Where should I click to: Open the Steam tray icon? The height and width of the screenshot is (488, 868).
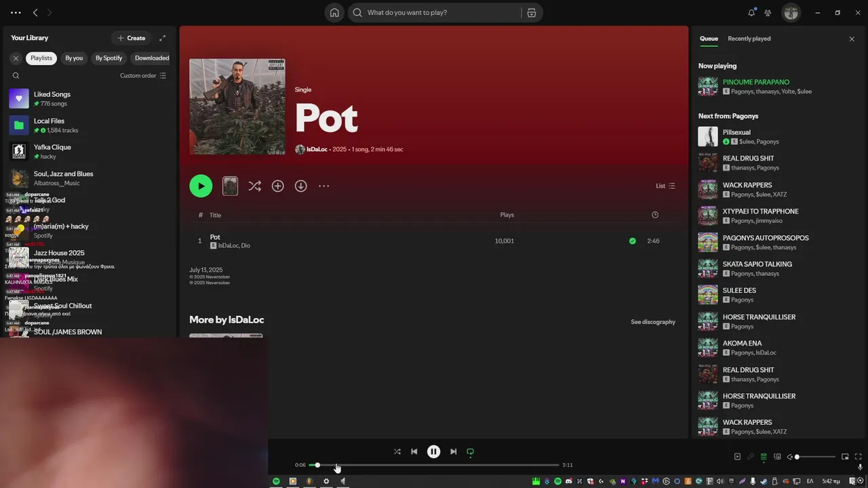pos(764,481)
